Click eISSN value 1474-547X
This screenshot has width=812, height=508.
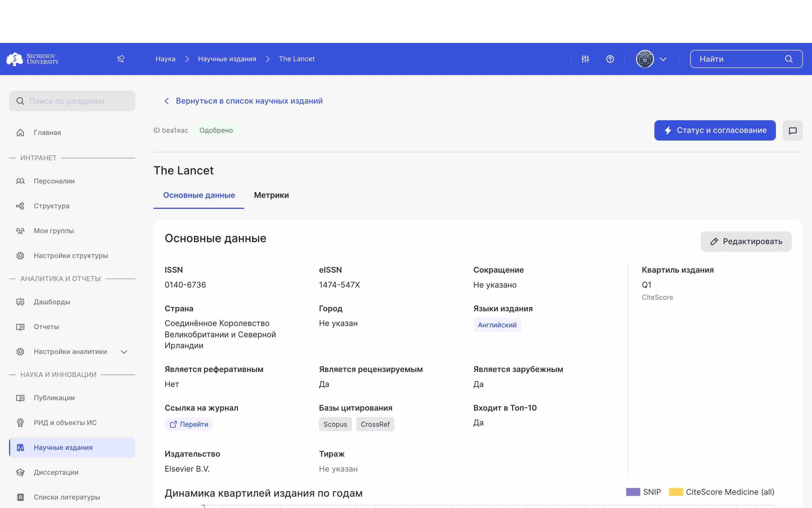click(x=339, y=285)
